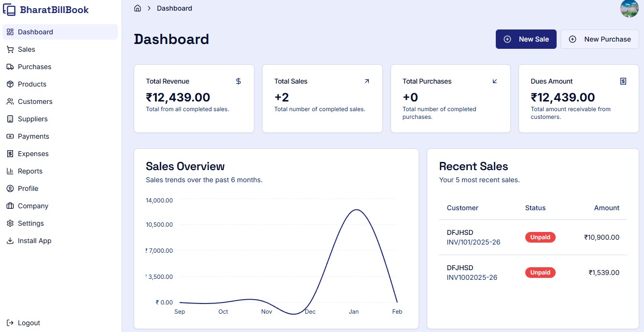Click the BharatBillBook logo icon
644x332 pixels.
(x=9, y=9)
